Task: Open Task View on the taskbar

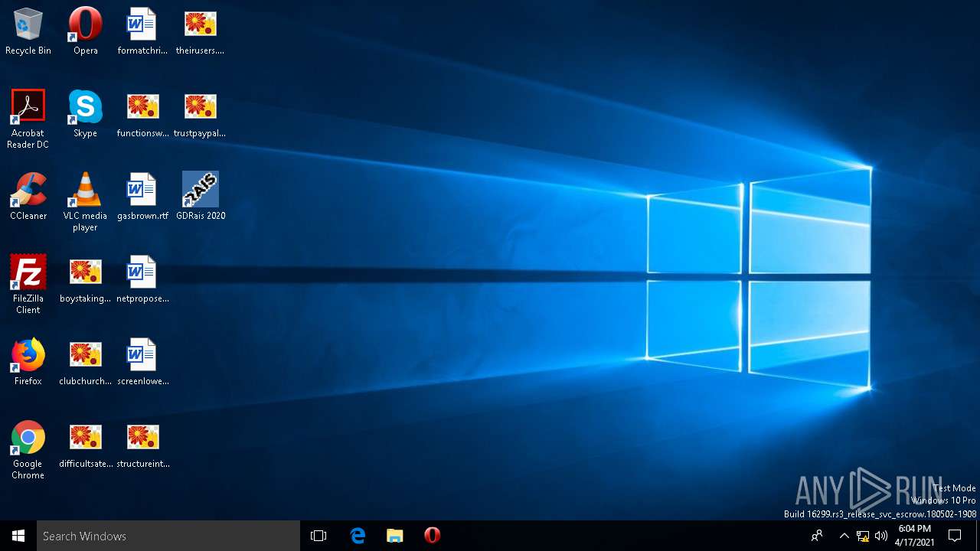Action: click(318, 536)
